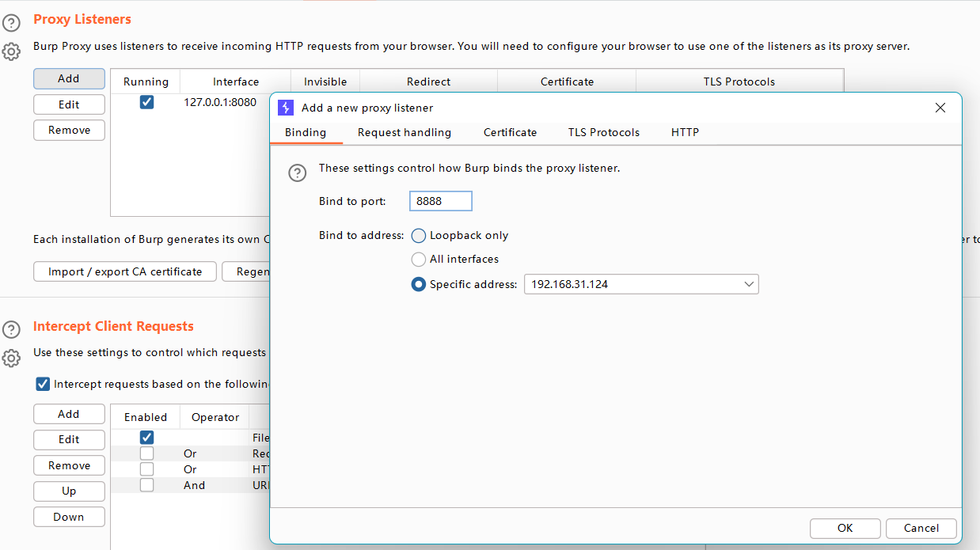Click Add button in Intercept Client Requests
Screen dimensions: 980x550
click(x=69, y=414)
